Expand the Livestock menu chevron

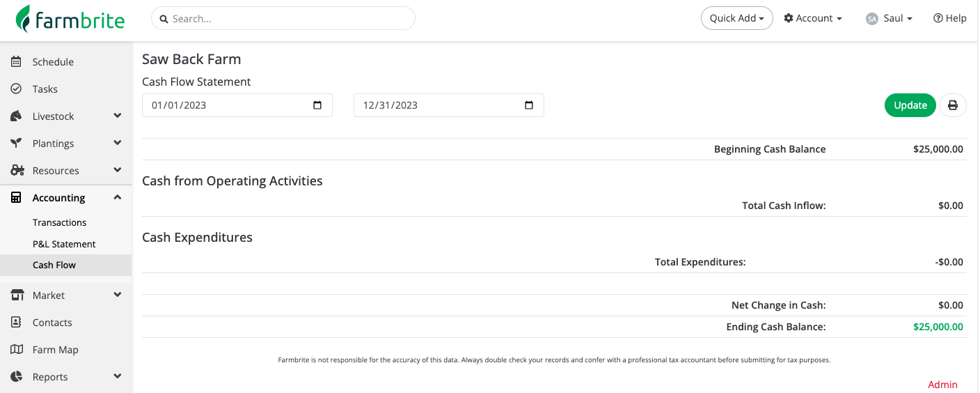click(118, 116)
